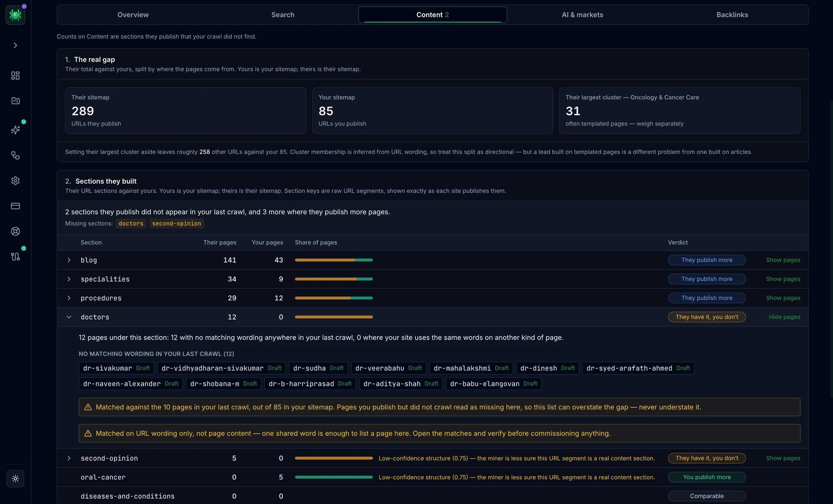Viewport: 833px width, 504px height.
Task: Click the dr-mahalakshmi draft chip
Action: click(471, 368)
